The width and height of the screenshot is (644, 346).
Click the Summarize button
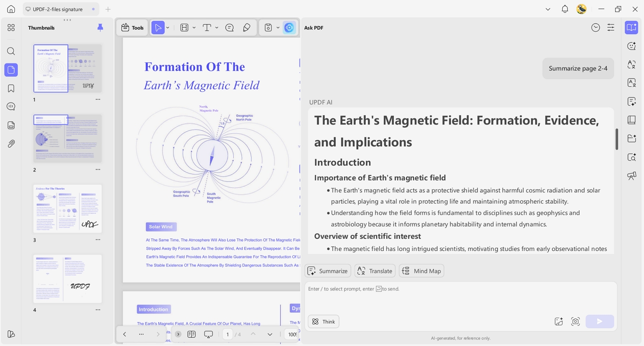(x=328, y=271)
